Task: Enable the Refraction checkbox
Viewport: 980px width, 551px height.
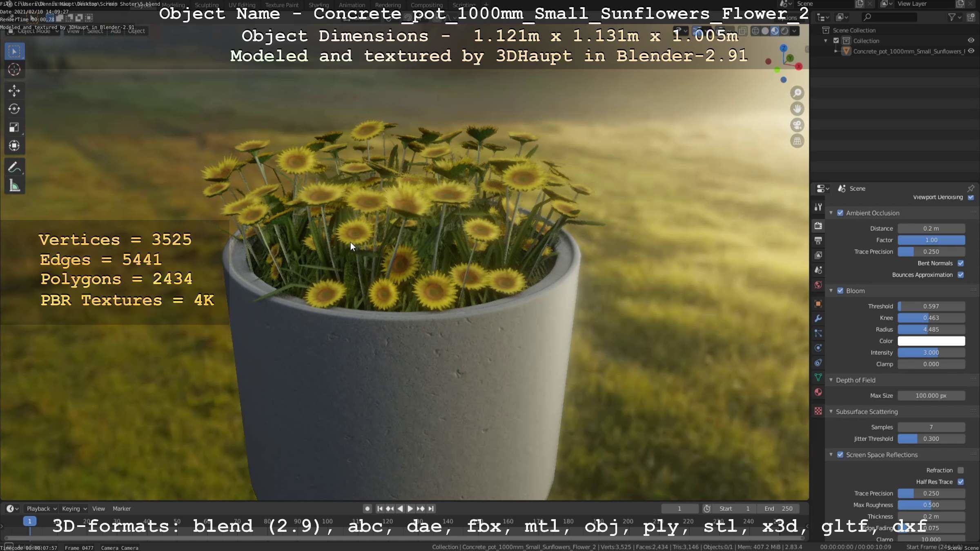Action: [x=961, y=470]
